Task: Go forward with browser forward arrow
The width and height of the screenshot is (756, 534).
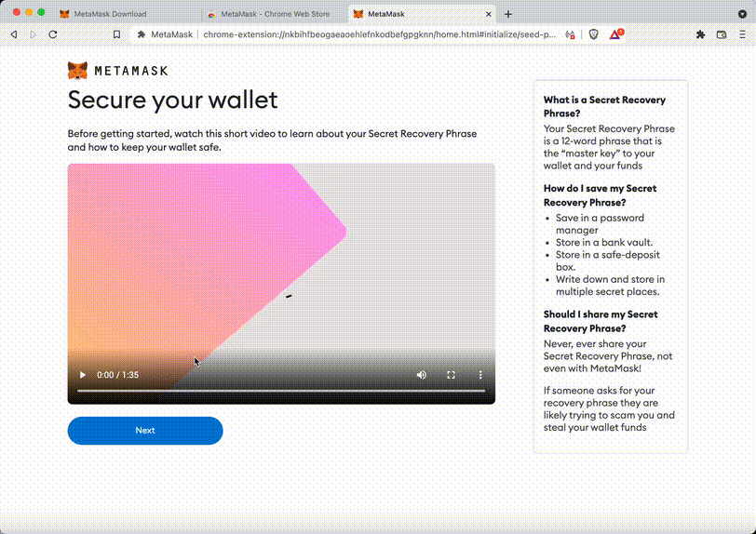Action: point(33,34)
